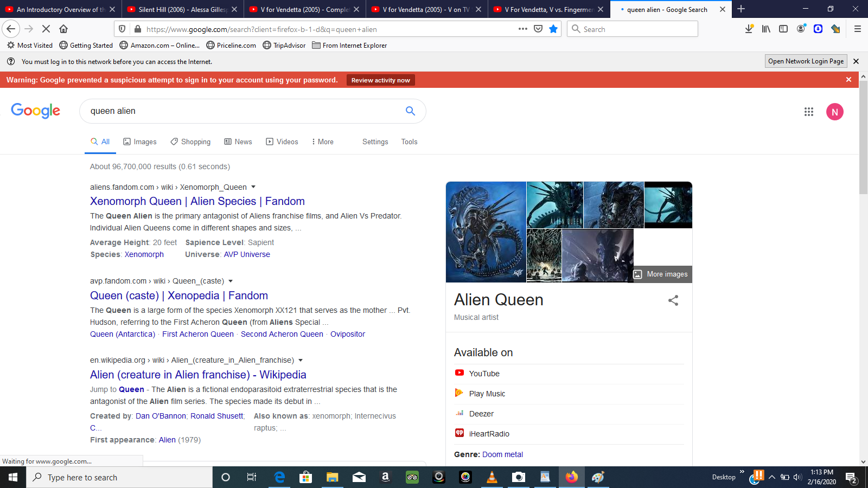Open VLC media player from taskbar
The width and height of the screenshot is (868, 488).
tap(492, 477)
